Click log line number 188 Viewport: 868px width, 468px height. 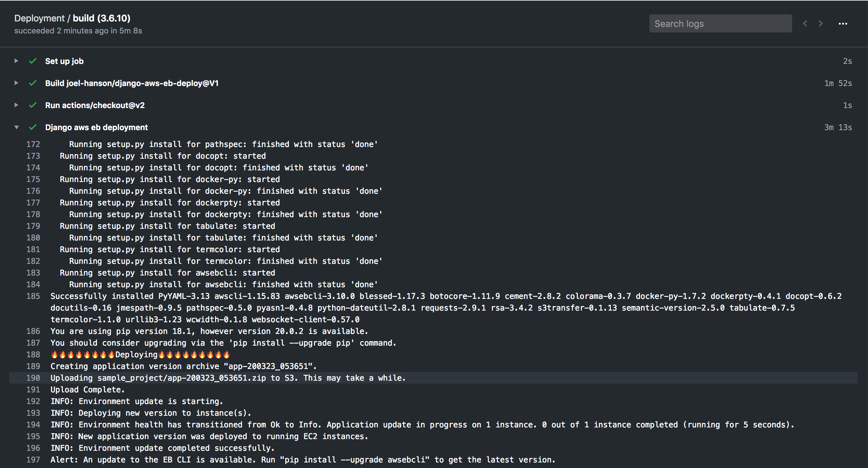pyautogui.click(x=33, y=355)
